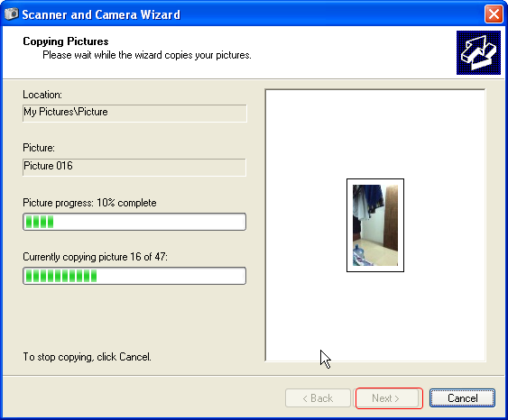The image size is (508, 420).
Task: Click the "Picture progress: 10% complete" label
Action: click(89, 203)
